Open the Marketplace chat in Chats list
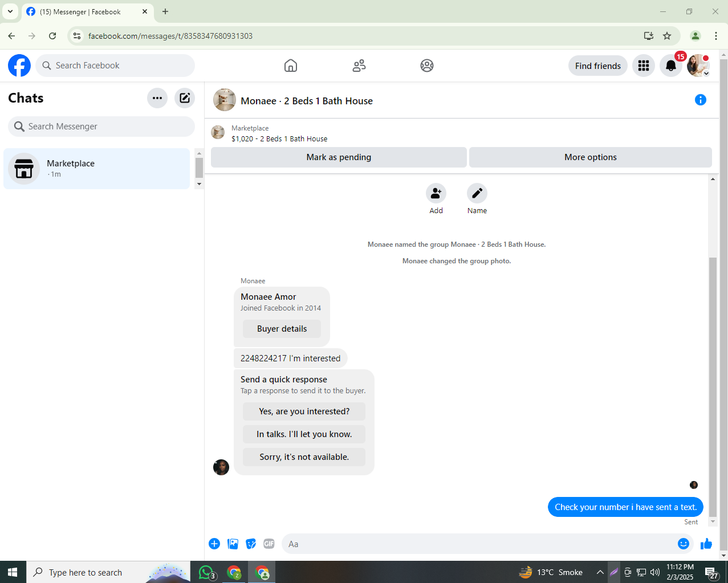Screen dimensions: 728x583 96,169
